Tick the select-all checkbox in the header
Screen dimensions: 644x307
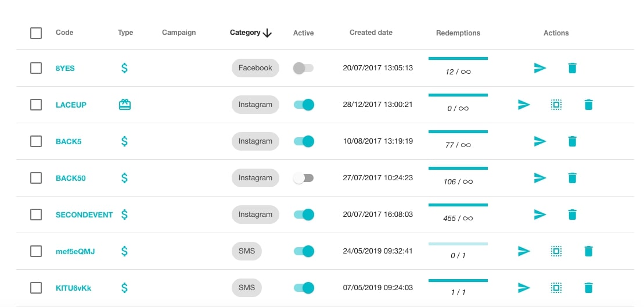[x=36, y=33]
